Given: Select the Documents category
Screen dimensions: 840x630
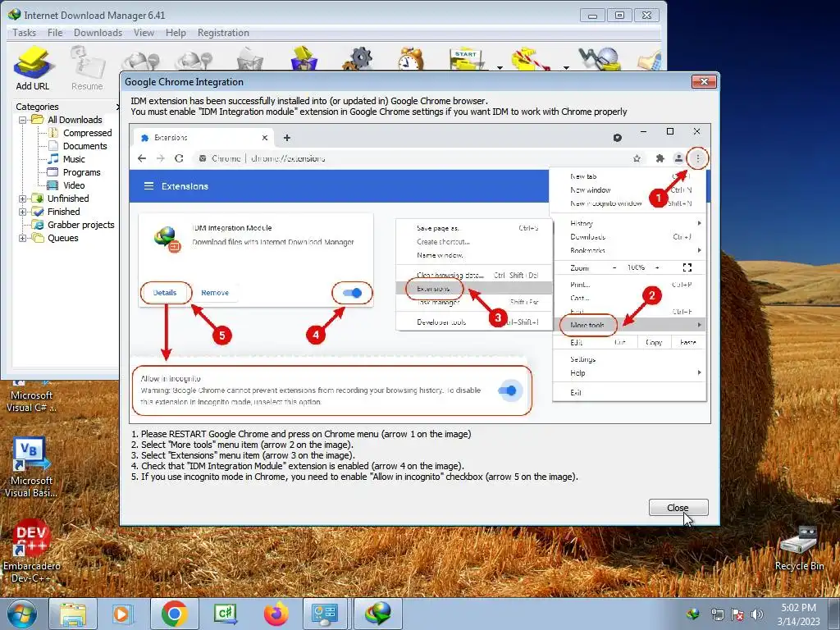Looking at the screenshot, I should (84, 146).
